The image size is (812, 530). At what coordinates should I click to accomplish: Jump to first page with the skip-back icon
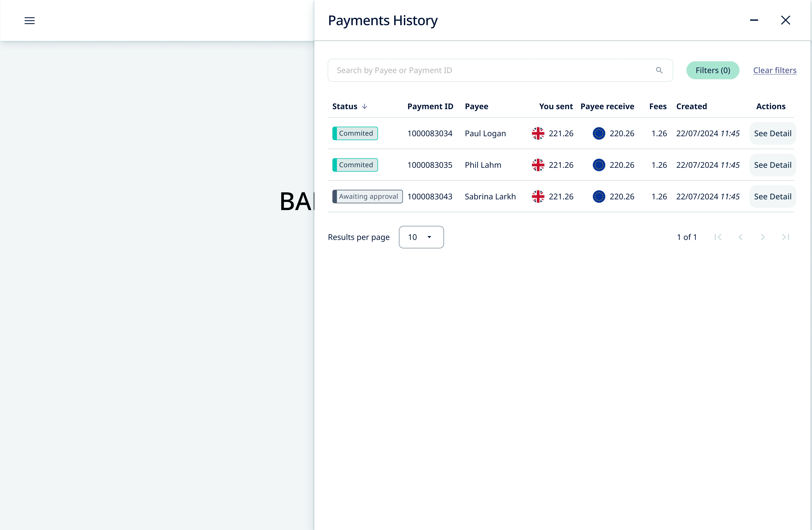718,237
